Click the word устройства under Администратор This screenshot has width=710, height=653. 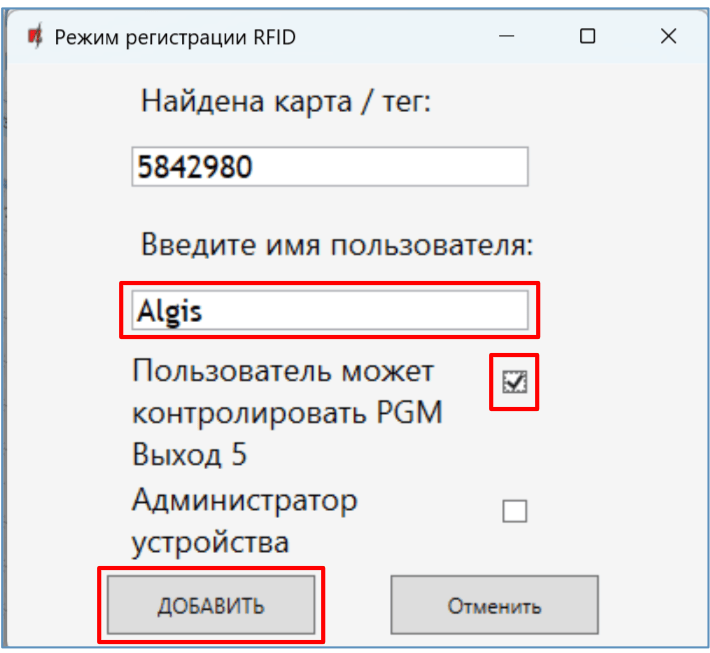(210, 543)
